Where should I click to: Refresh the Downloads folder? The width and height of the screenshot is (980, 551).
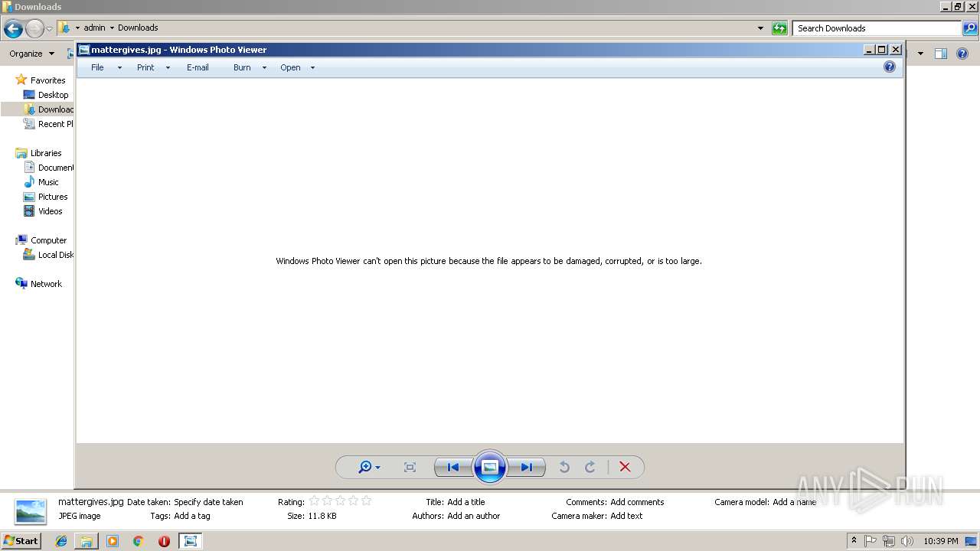click(779, 28)
